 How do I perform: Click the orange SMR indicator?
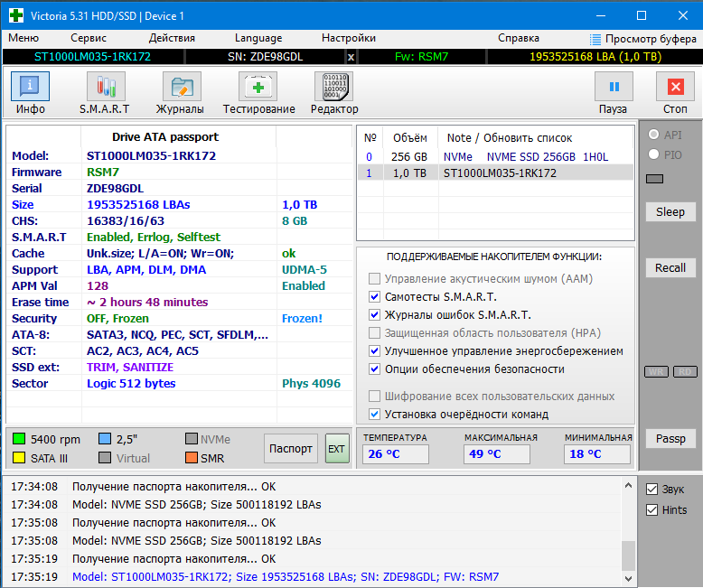pos(192,458)
